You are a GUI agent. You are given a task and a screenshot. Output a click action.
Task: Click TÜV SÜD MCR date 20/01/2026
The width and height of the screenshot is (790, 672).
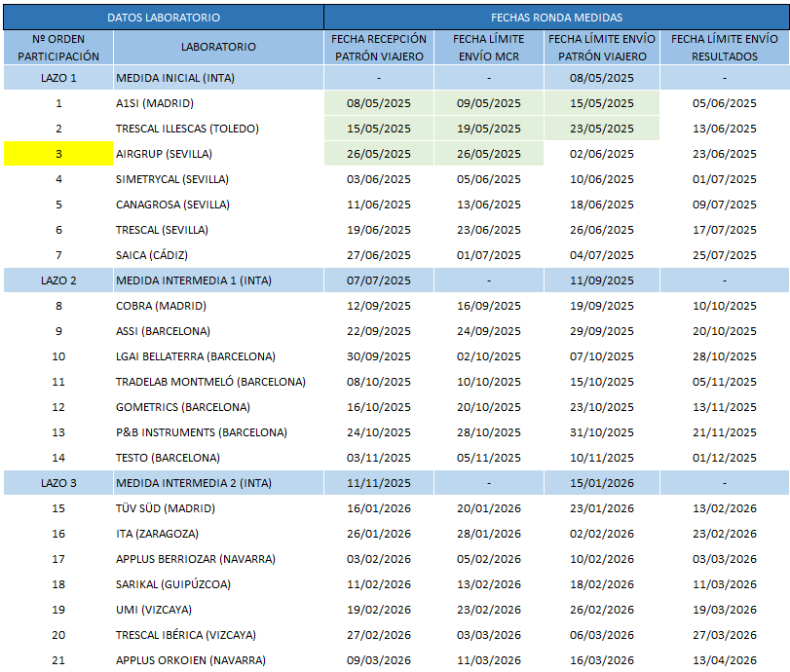489,508
